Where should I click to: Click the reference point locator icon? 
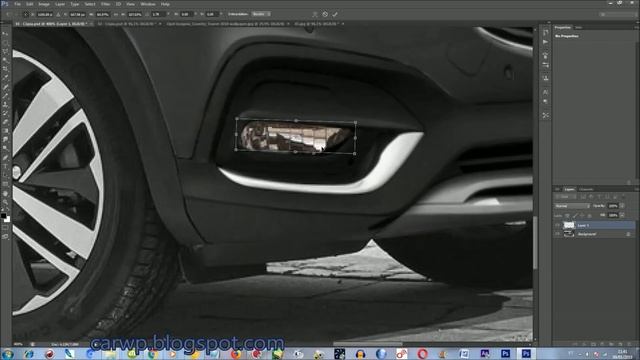click(x=26, y=14)
